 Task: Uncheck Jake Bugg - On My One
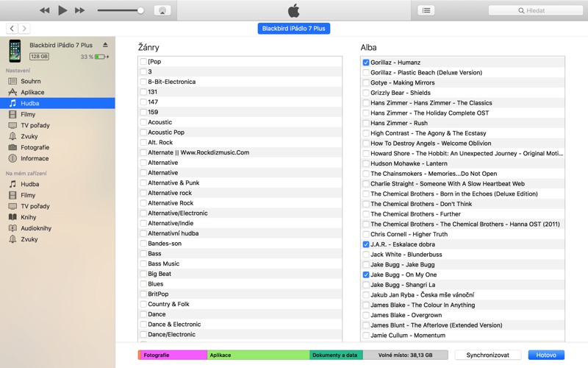[366, 275]
